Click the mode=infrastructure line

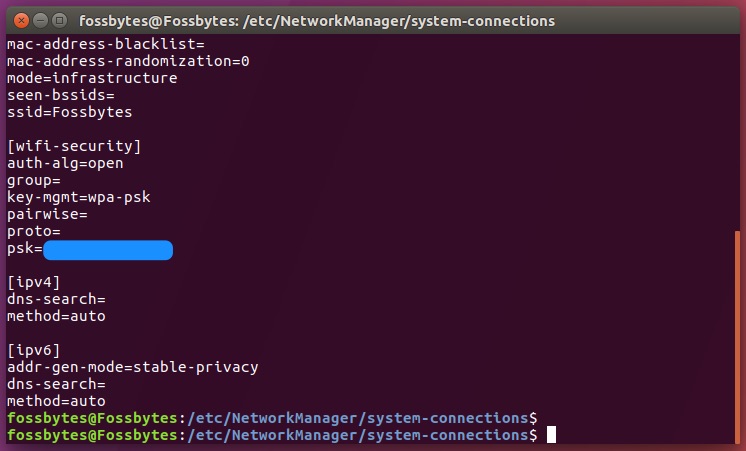[91, 78]
